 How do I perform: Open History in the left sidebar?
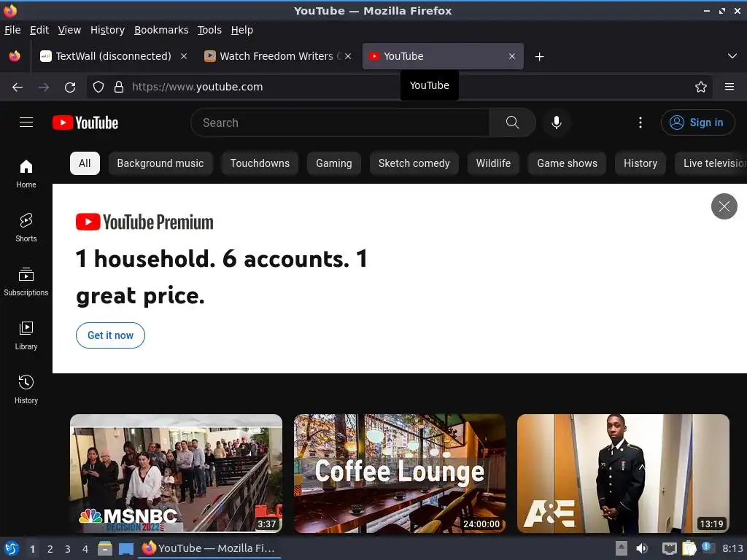coord(26,389)
